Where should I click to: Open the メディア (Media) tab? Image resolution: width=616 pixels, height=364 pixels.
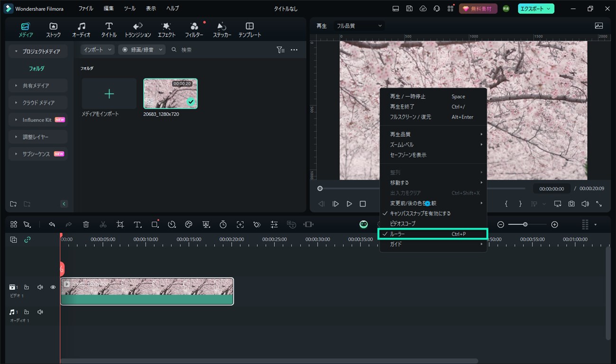pos(26,30)
